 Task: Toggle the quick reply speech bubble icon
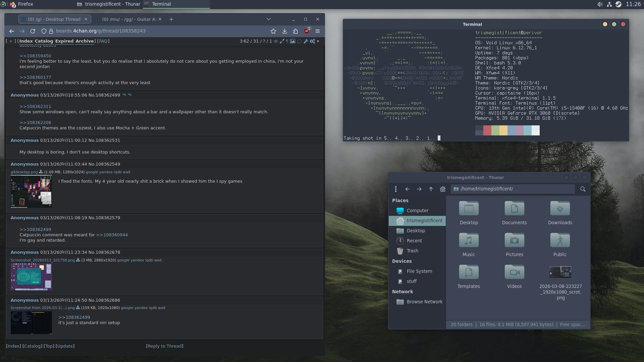click(299, 41)
